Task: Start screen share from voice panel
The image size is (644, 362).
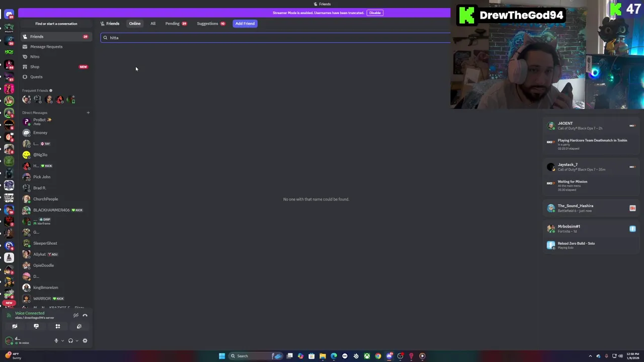Action: coord(36,326)
